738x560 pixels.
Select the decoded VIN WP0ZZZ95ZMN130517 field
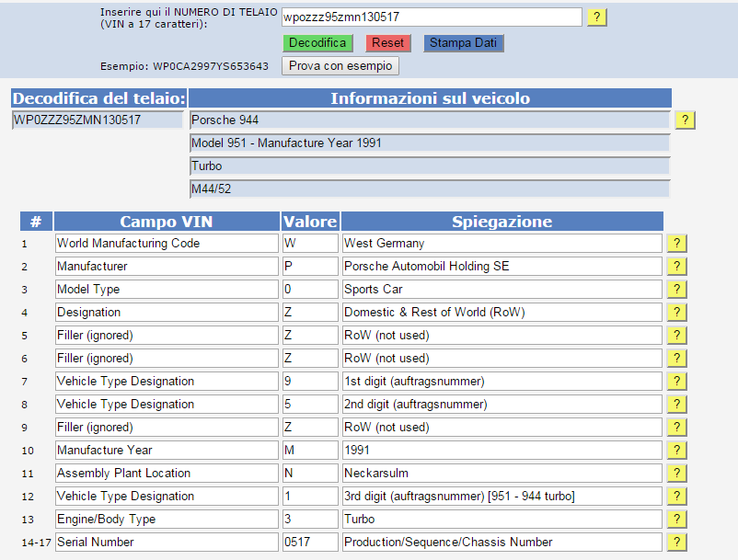coord(98,120)
